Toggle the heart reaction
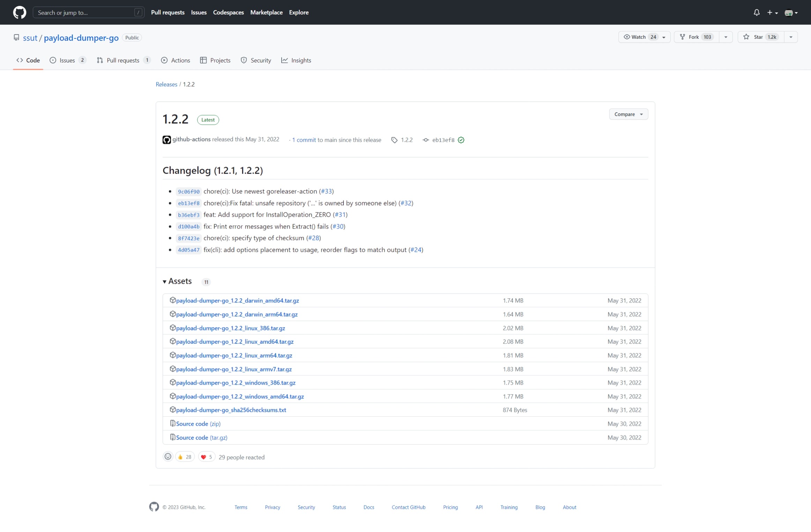 207,457
